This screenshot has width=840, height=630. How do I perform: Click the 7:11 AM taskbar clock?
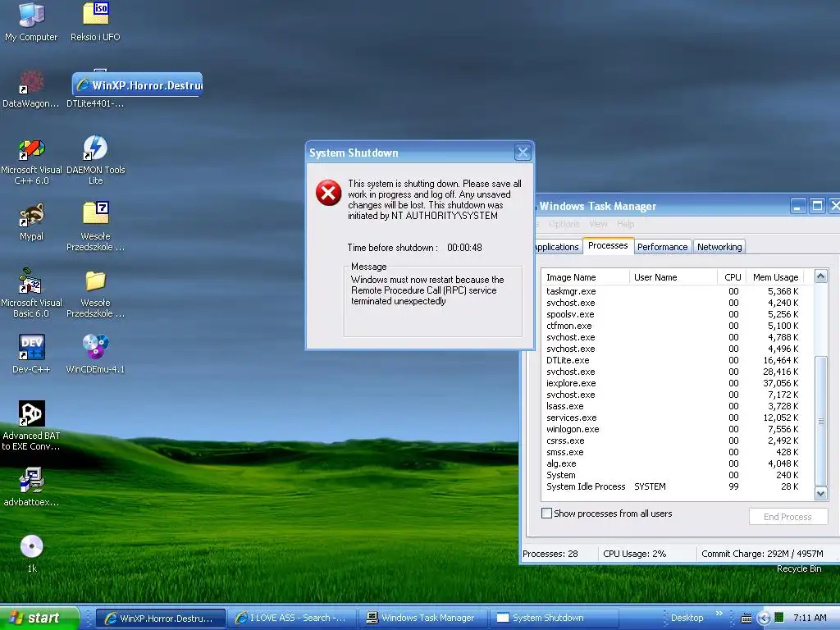pos(810,618)
